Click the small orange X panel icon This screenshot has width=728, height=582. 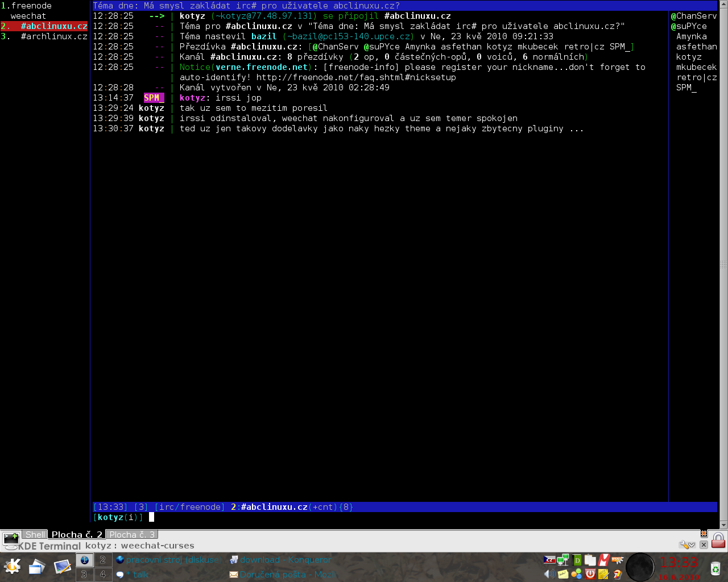tap(704, 533)
